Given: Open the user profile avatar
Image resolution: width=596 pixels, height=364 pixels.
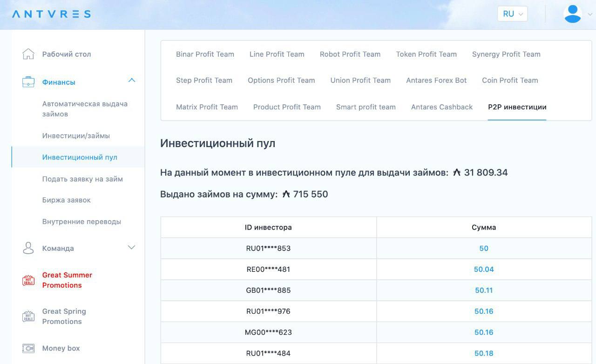Looking at the screenshot, I should pos(572,14).
